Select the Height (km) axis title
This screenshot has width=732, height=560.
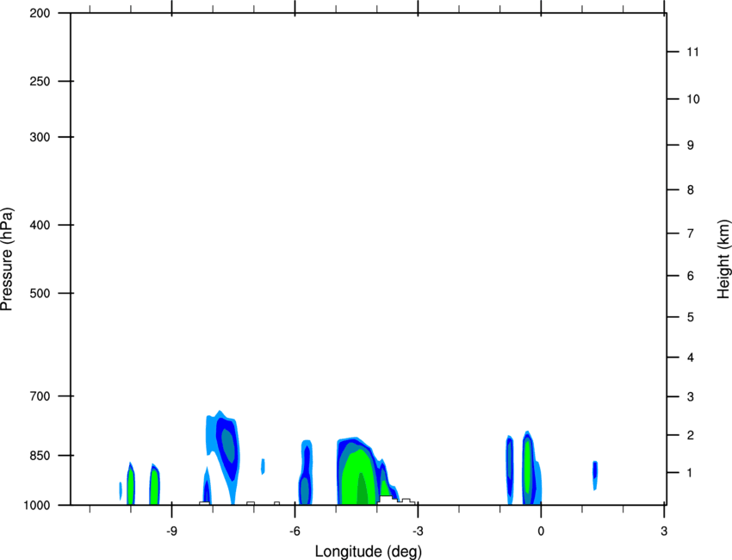tap(723, 259)
